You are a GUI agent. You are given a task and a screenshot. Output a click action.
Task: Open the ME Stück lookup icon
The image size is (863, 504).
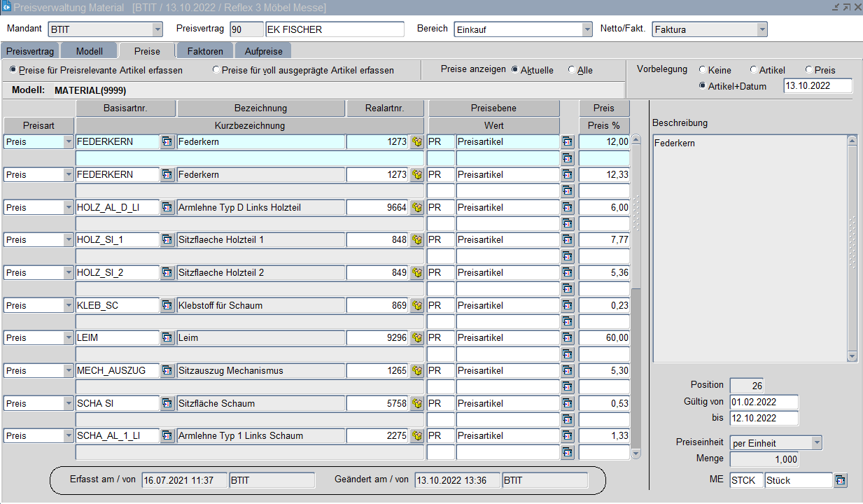coord(841,480)
